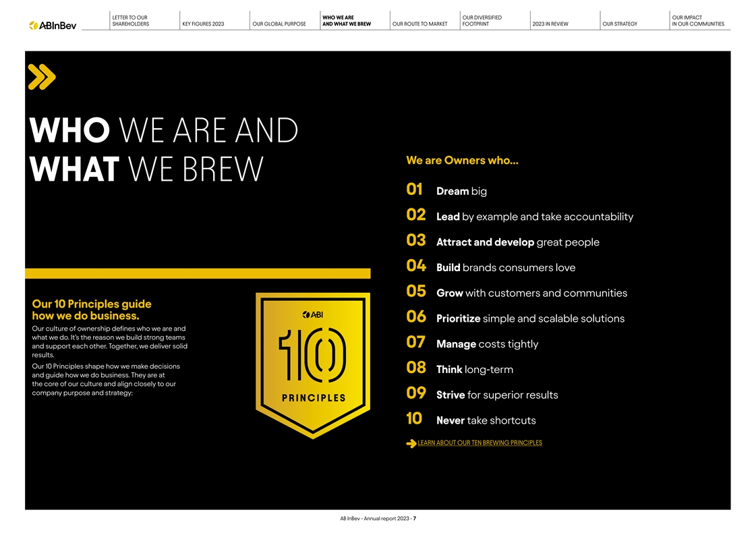
Task: Click the ABI logo on the shield
Action: 312,314
